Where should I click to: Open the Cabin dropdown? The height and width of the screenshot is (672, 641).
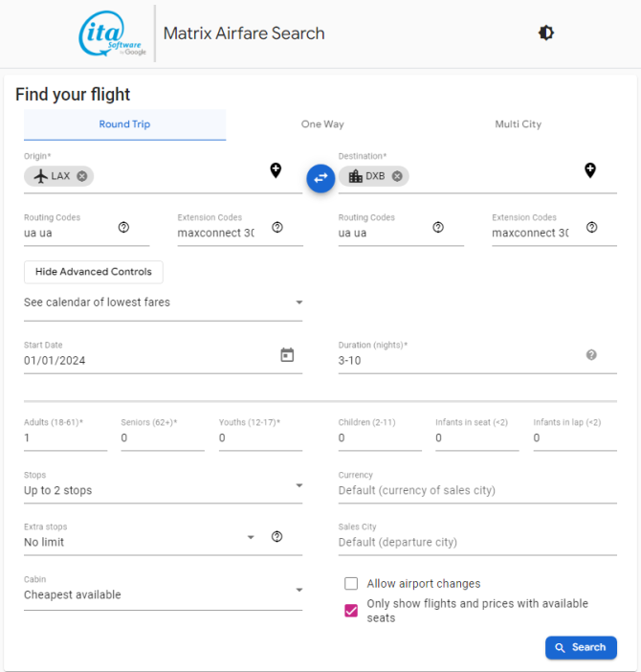coord(163,594)
